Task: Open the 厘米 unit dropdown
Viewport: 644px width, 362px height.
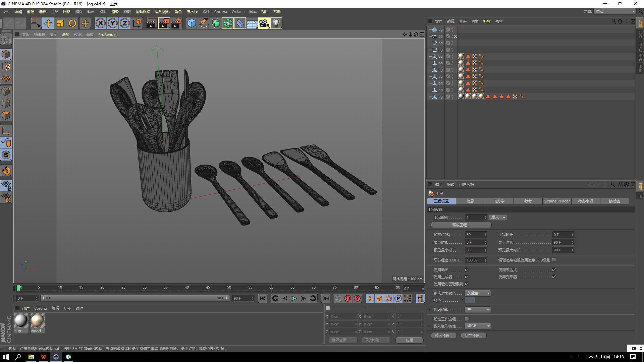Action: (498, 218)
